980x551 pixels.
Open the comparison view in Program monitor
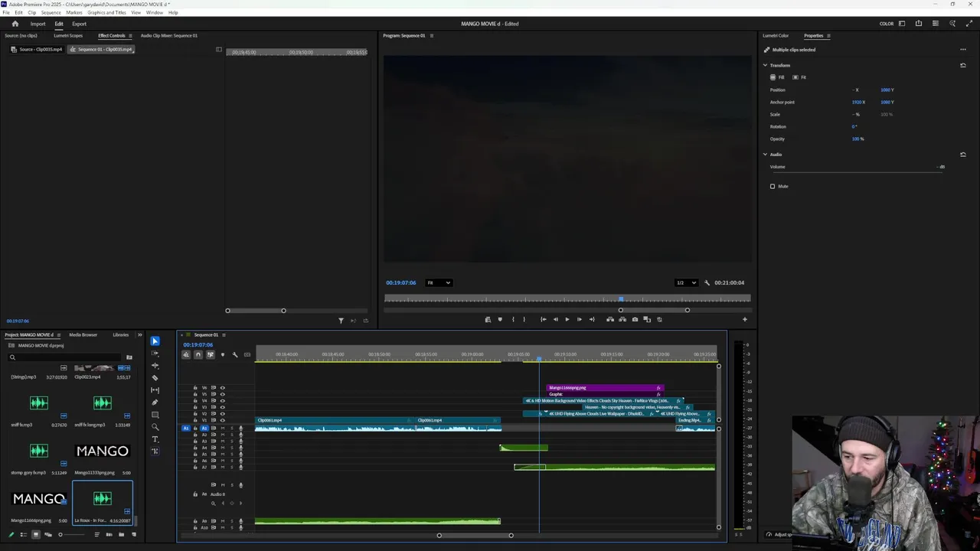coord(647,319)
